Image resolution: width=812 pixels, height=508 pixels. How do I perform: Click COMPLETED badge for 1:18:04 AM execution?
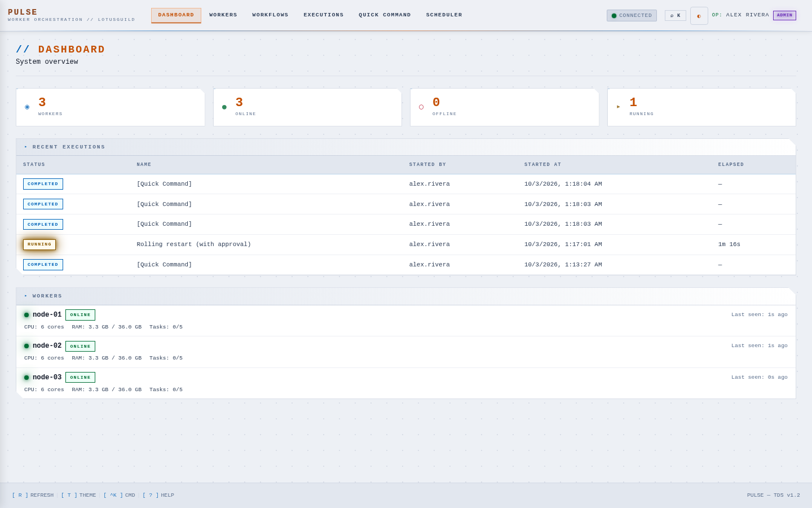pos(43,184)
